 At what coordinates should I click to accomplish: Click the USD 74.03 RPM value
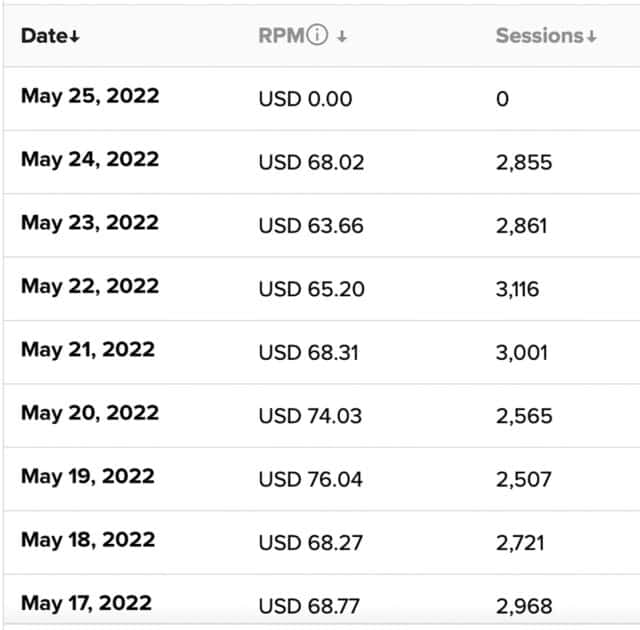pos(310,416)
